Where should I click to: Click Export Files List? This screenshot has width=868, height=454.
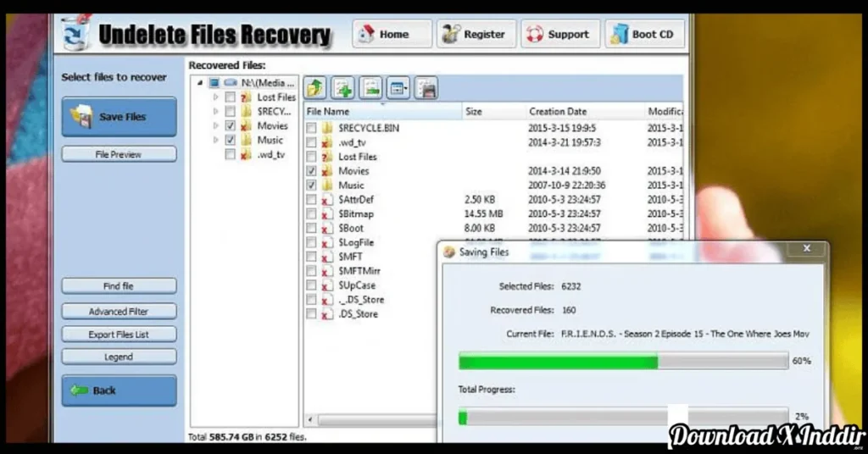pos(119,334)
